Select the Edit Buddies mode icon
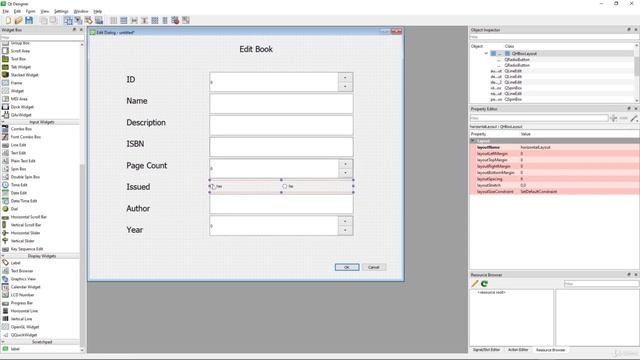The width and height of the screenshot is (640, 360). (x=89, y=20)
